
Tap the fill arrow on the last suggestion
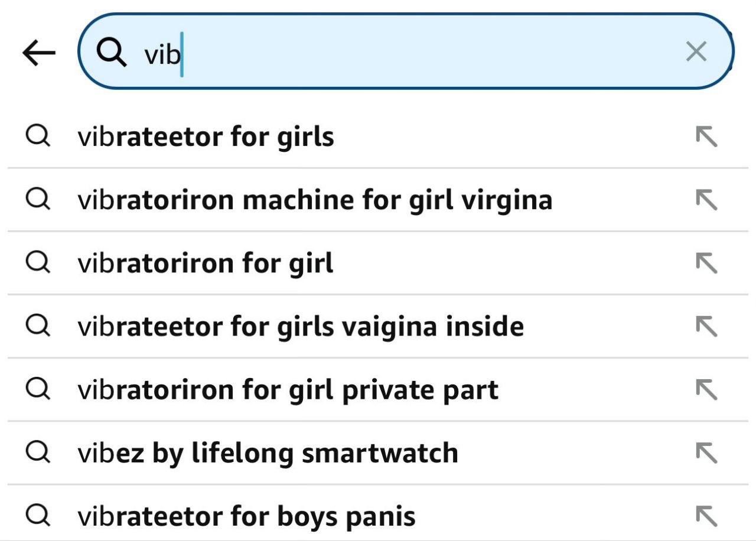click(706, 516)
